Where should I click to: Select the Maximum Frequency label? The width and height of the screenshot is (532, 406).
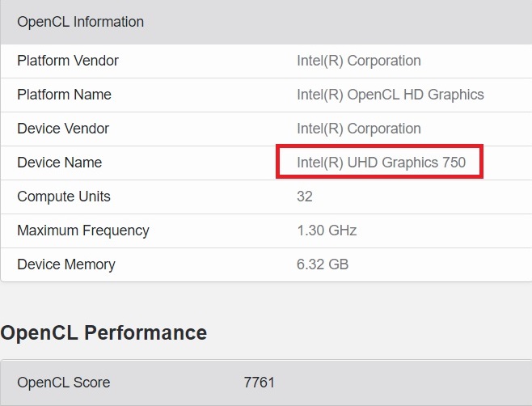(83, 230)
